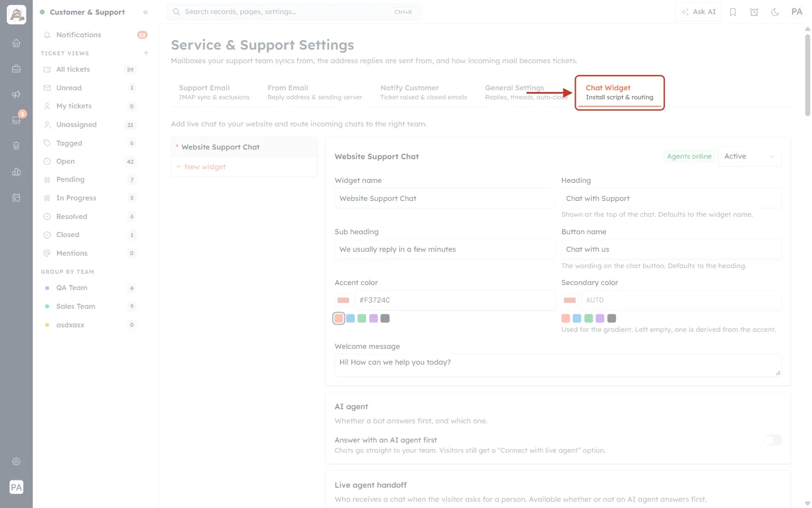Image resolution: width=812 pixels, height=508 pixels.
Task: Open the calendar icon in left rail
Action: point(16,198)
